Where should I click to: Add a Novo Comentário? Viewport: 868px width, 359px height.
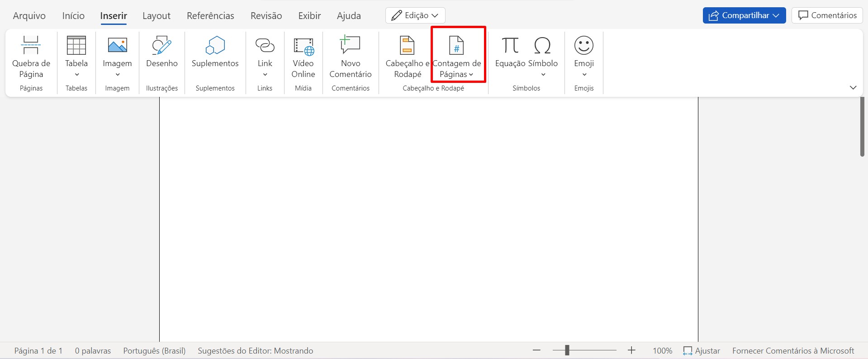click(x=350, y=56)
